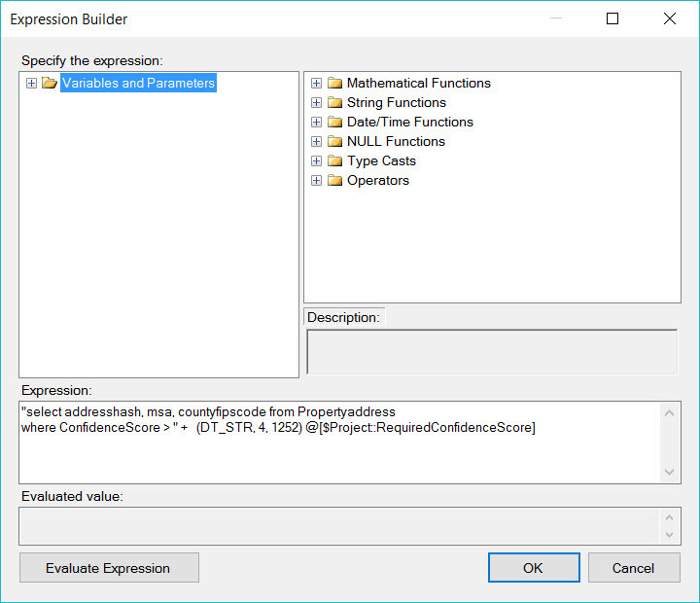Click the Operators folder icon
This screenshot has height=603, width=700.
335,181
